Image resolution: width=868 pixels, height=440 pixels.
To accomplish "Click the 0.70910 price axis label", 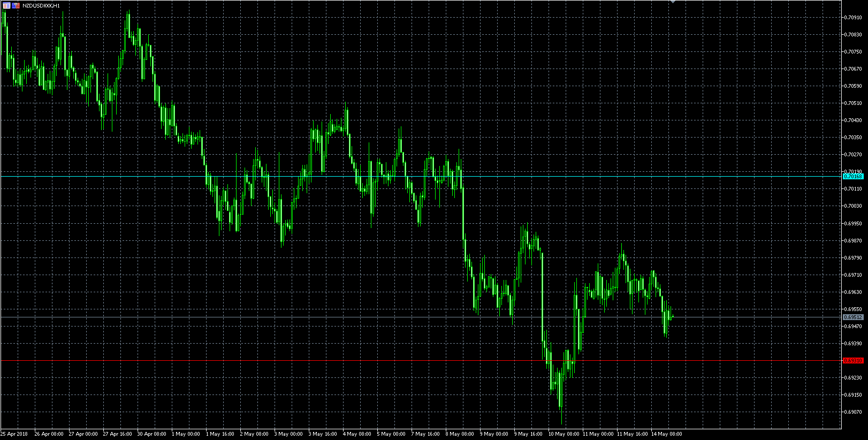I will [x=853, y=17].
